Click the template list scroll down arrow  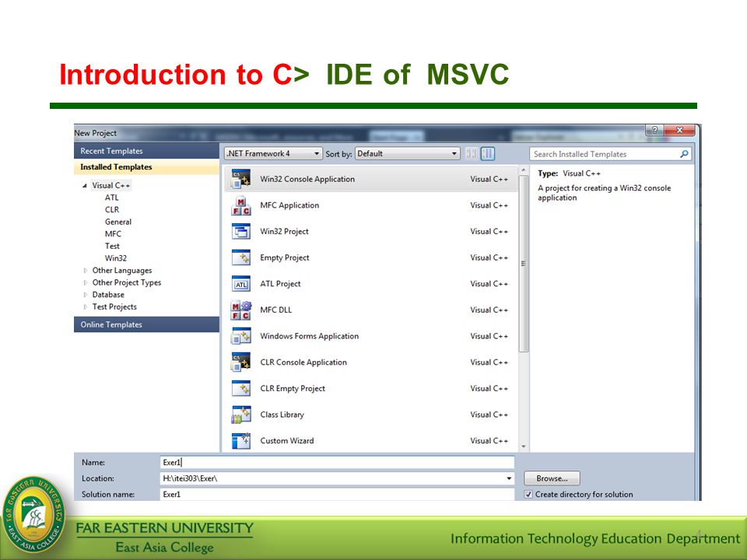coord(524,446)
